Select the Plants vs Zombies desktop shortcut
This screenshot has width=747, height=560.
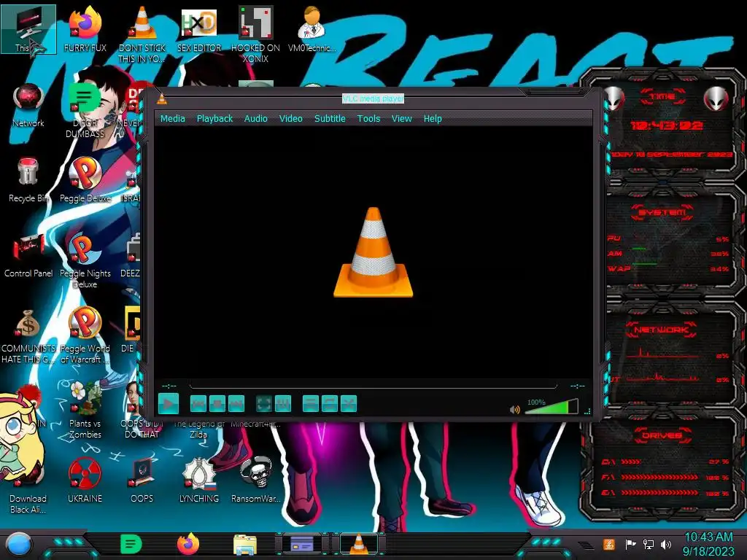[x=85, y=411]
